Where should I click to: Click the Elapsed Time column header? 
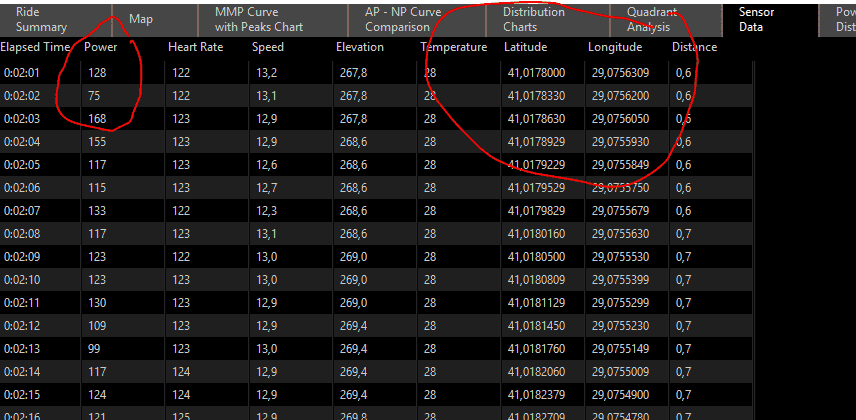[35, 48]
